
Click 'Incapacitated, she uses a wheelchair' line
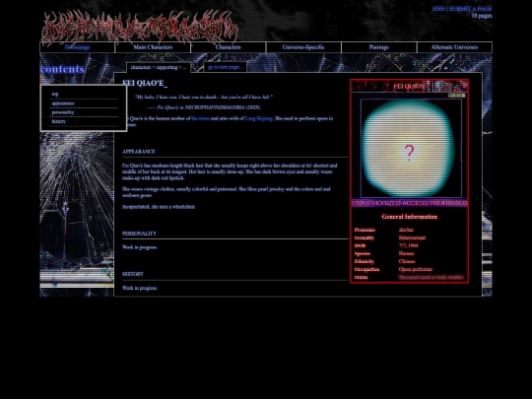pos(159,207)
